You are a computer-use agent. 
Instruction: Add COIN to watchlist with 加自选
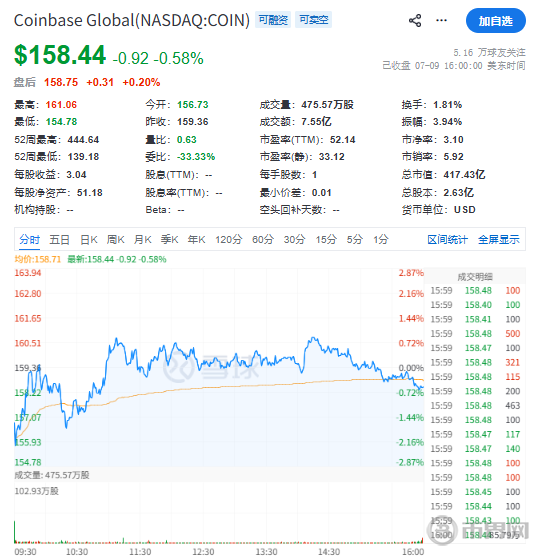tap(496, 21)
